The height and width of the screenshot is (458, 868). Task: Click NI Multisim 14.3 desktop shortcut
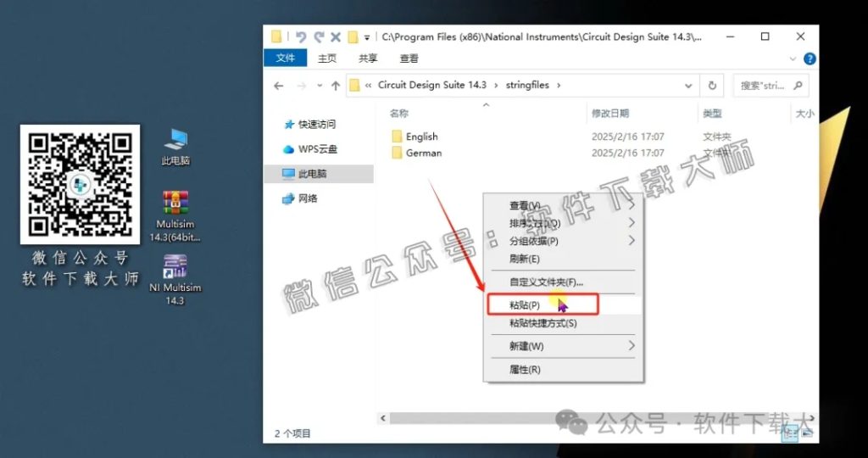click(175, 280)
